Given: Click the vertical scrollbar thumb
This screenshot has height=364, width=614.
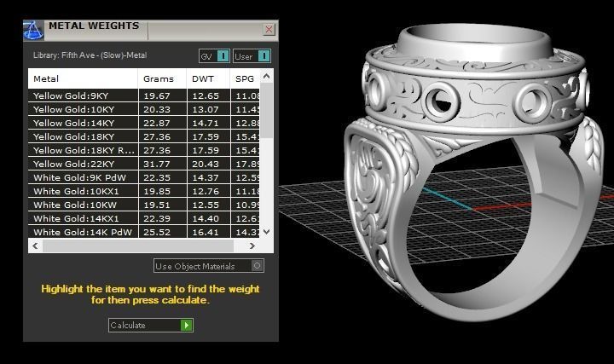Looking at the screenshot, I should pyautogui.click(x=267, y=110).
